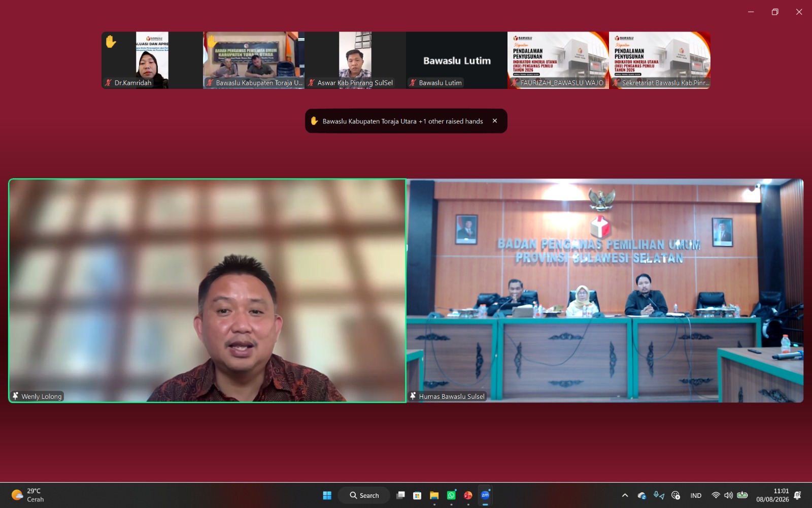
Task: Select Dr.Kamridah's video thumbnail
Action: click(x=152, y=60)
